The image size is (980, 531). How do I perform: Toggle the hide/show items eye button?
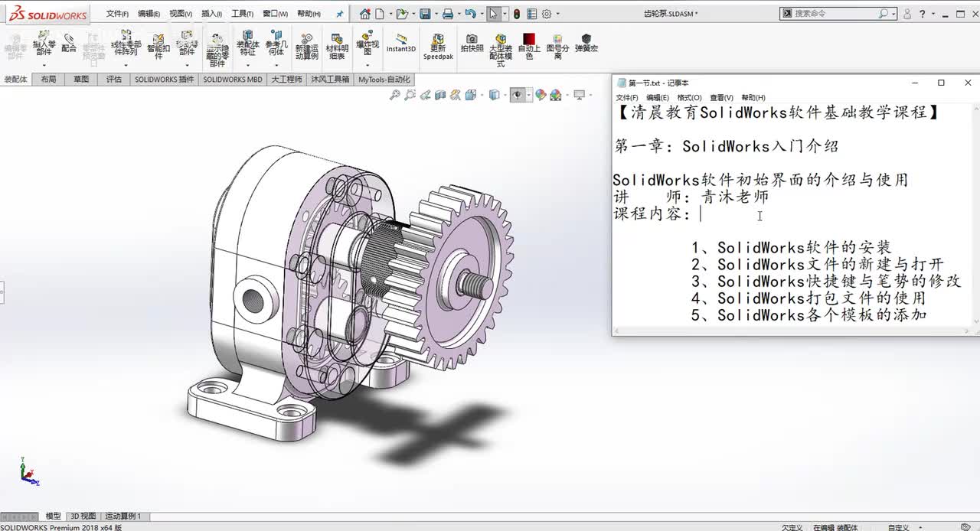pyautogui.click(x=518, y=95)
